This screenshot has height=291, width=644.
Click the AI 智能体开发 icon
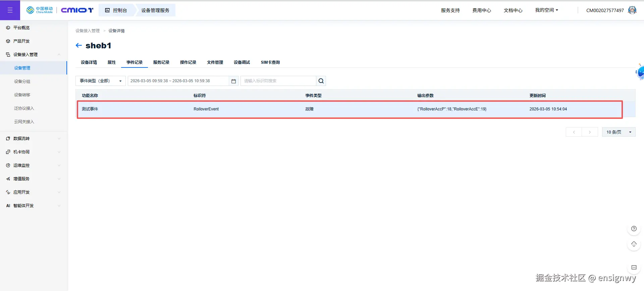click(x=8, y=205)
